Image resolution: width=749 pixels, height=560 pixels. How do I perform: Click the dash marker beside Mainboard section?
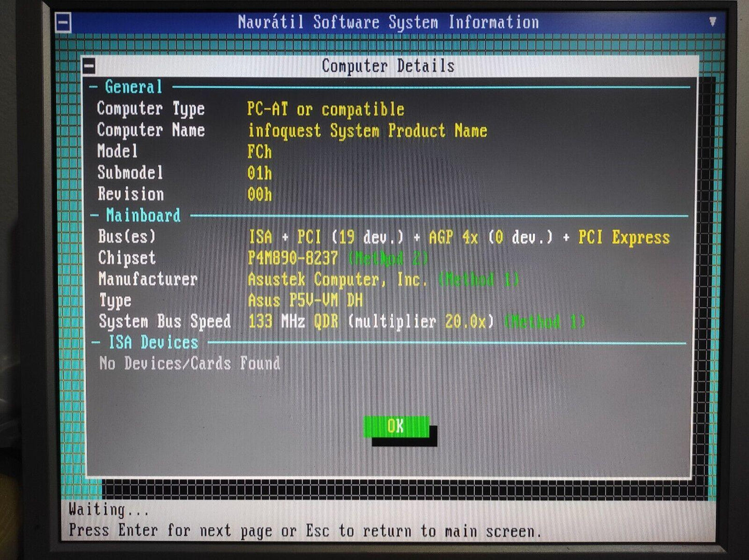(95, 215)
